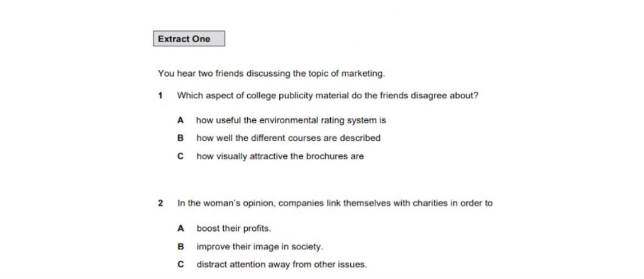This screenshot has height=279, width=644.
Task: Click the letter B under question 2
Action: tap(180, 247)
